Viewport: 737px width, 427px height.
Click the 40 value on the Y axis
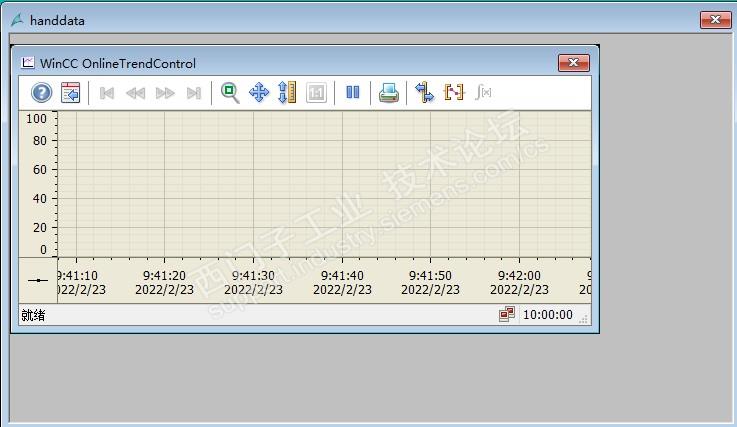(39, 199)
